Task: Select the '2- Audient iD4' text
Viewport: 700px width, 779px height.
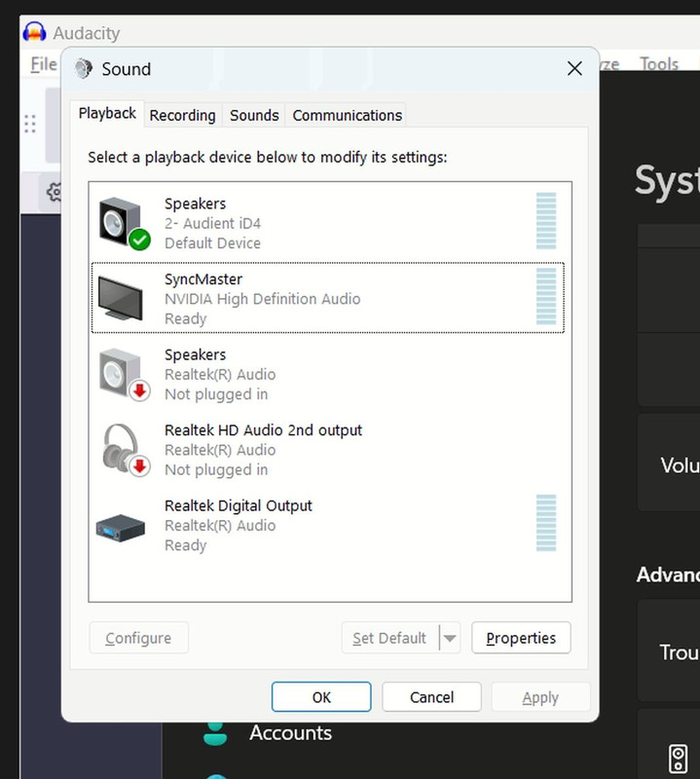Action: tap(212, 224)
